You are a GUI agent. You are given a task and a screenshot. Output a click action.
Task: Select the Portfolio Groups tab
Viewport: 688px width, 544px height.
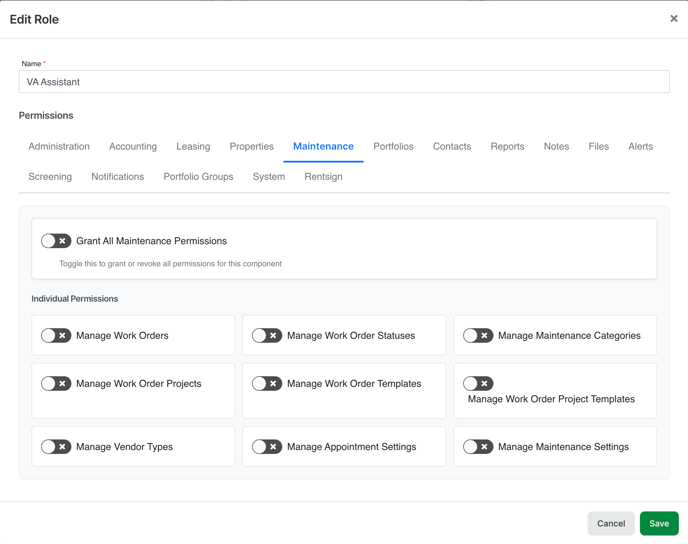point(198,177)
